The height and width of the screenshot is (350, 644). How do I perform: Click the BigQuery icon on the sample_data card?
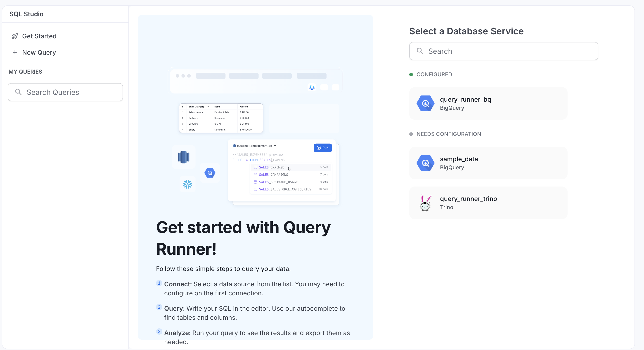click(x=425, y=163)
